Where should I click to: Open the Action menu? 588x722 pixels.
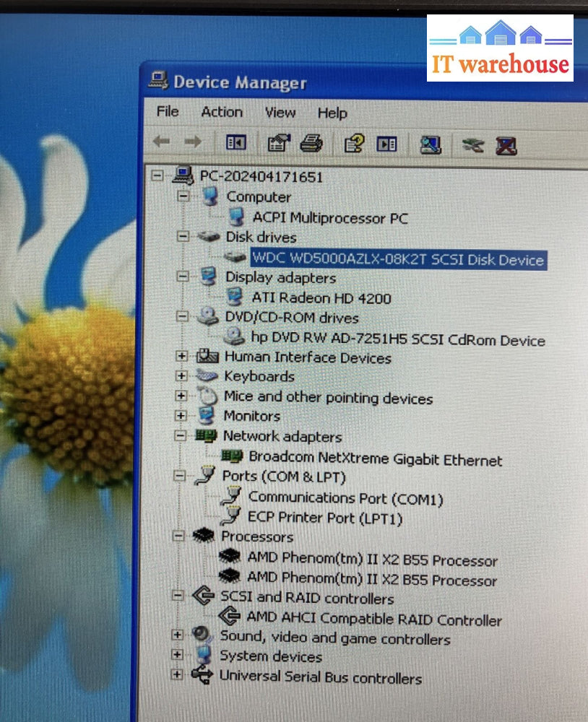click(222, 111)
